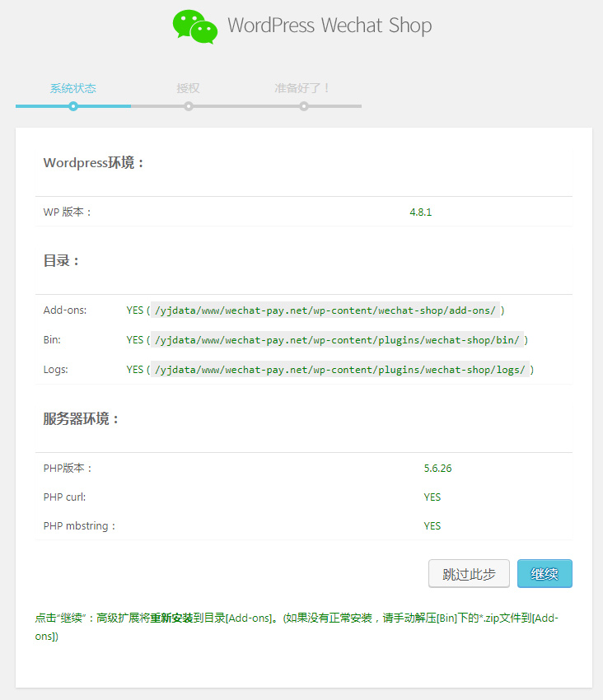Click the Add-ons: row label
Screen dimensions: 603x700
[x=65, y=310]
